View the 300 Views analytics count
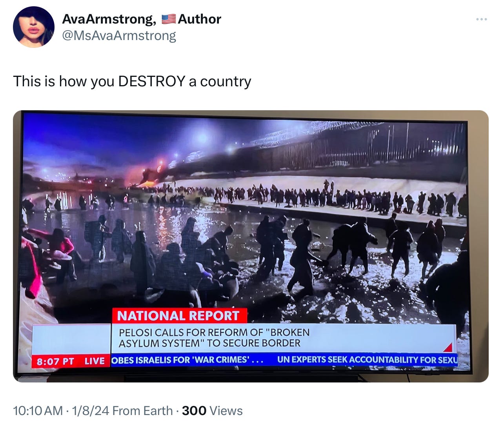 212,411
